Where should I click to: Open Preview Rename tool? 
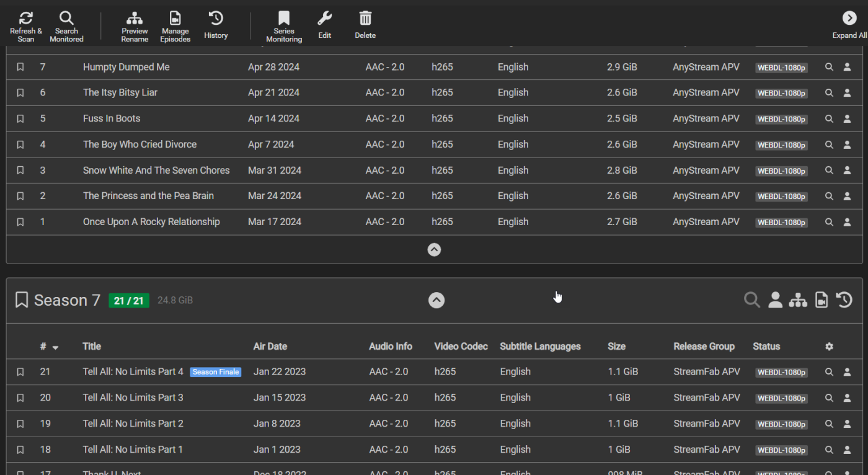pyautogui.click(x=135, y=27)
